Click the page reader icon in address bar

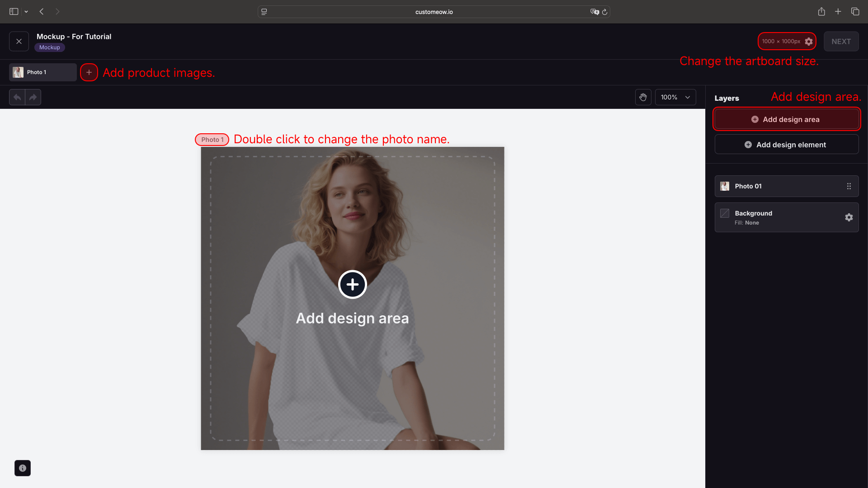[264, 12]
